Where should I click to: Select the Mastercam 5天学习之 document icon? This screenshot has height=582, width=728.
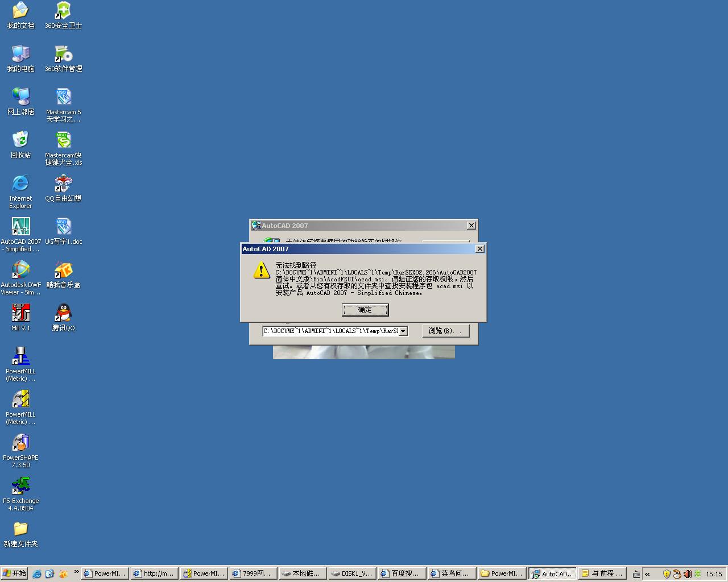pyautogui.click(x=63, y=105)
